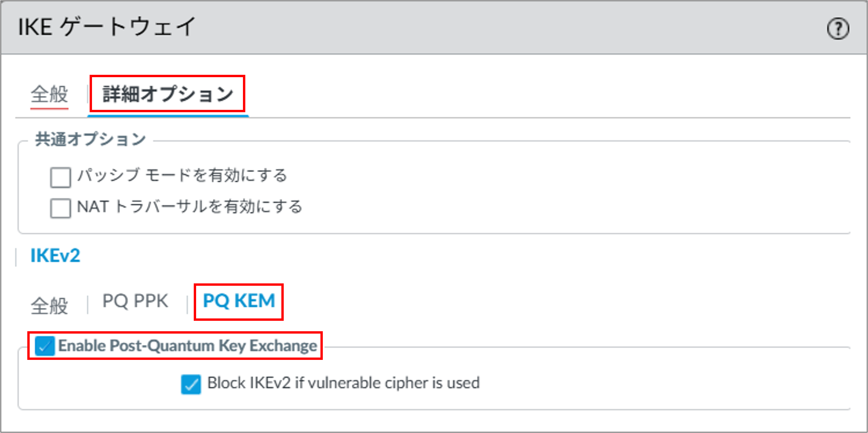868x433 pixels.
Task: Select the 詳細オプション tab
Action: (x=168, y=94)
